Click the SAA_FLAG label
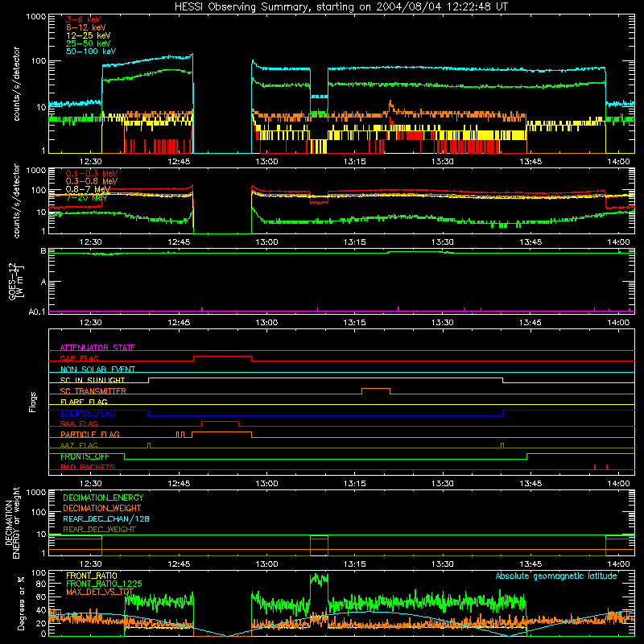 click(x=79, y=423)
